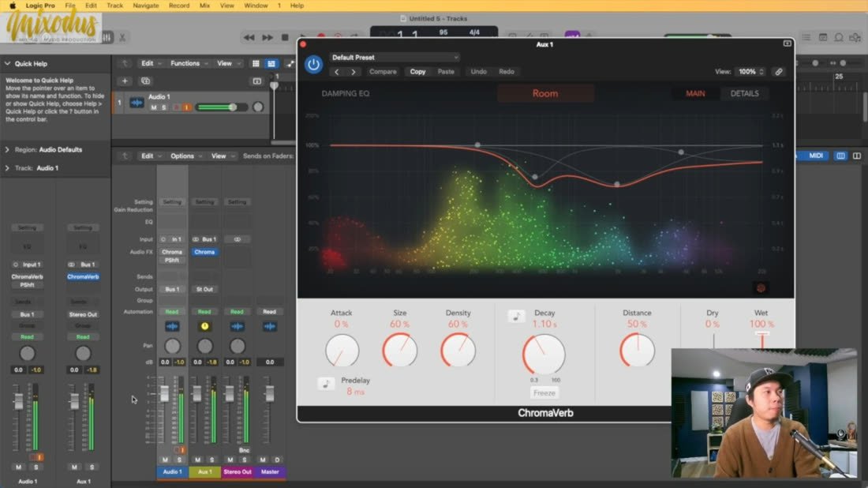Solo the Stereo Out mixer channel strip
The image size is (868, 488).
click(x=244, y=460)
